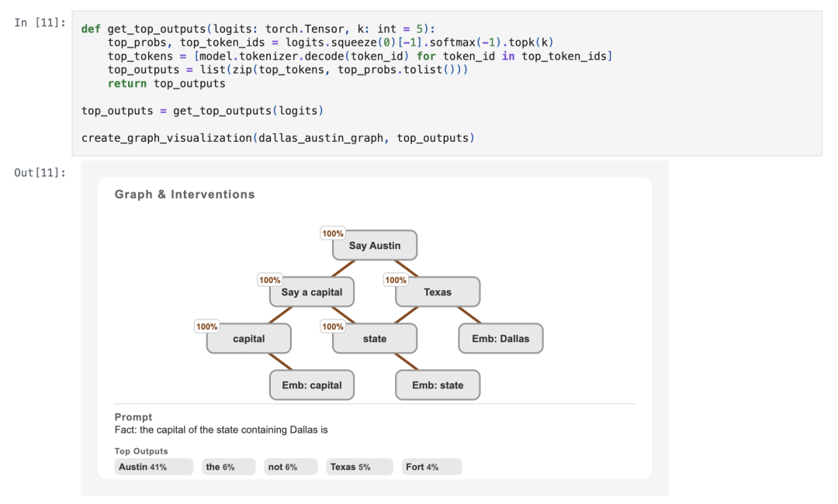838x504 pixels.
Task: Click the 100% badge on Say a capital
Action: [270, 280]
